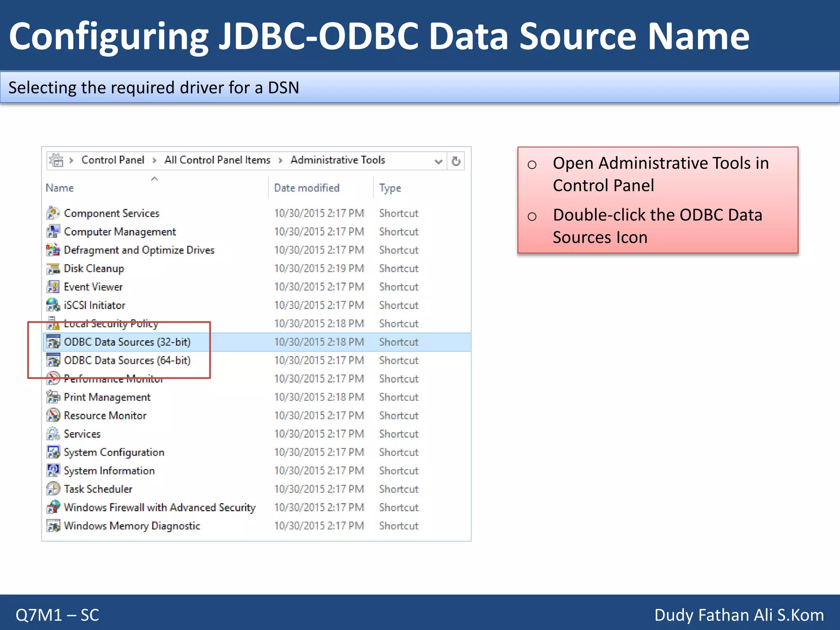Click the Component Services icon

(53, 213)
